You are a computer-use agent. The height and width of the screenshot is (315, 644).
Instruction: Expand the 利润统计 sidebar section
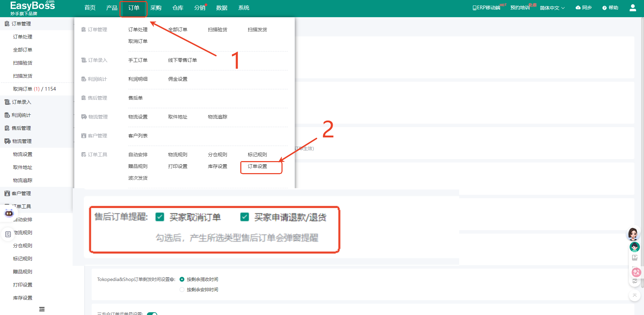(21, 115)
